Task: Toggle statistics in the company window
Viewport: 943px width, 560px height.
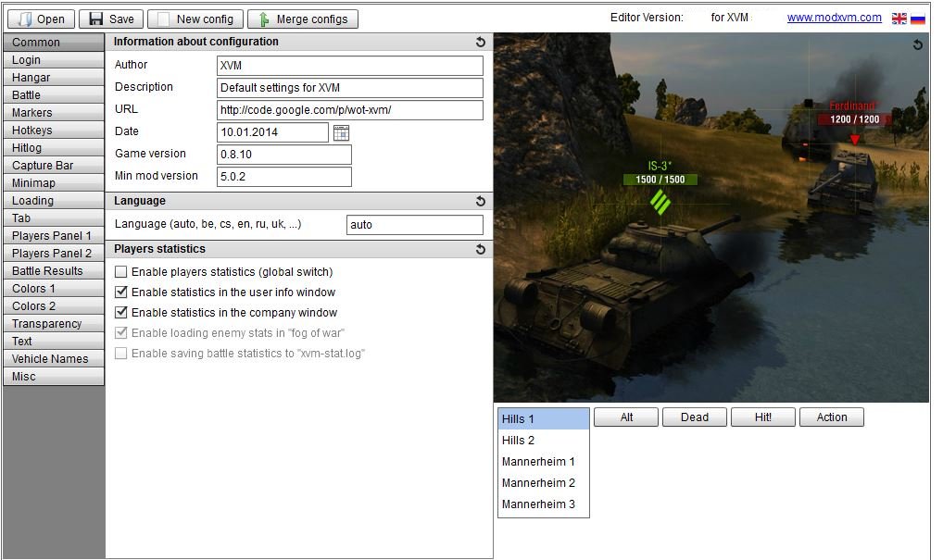Action: pos(120,313)
